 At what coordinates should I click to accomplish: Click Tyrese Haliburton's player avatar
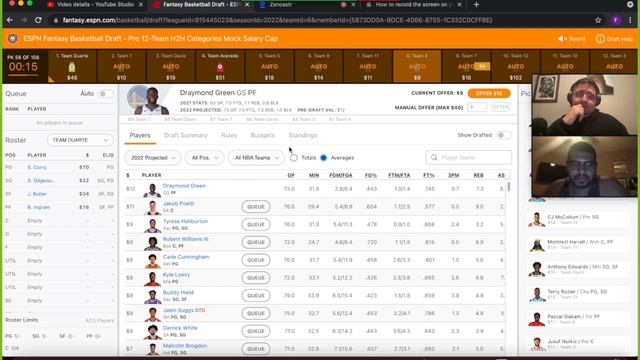[x=152, y=225]
